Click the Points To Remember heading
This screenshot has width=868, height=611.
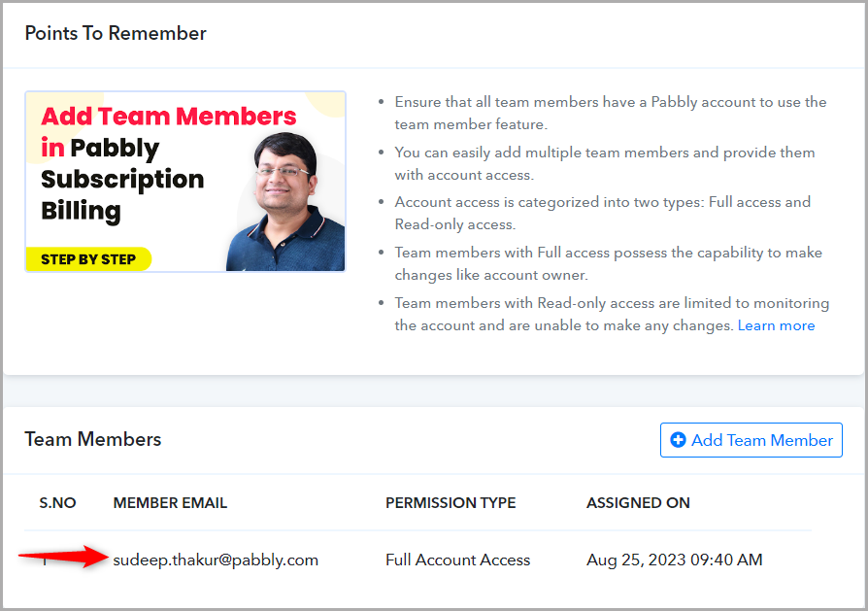(116, 33)
